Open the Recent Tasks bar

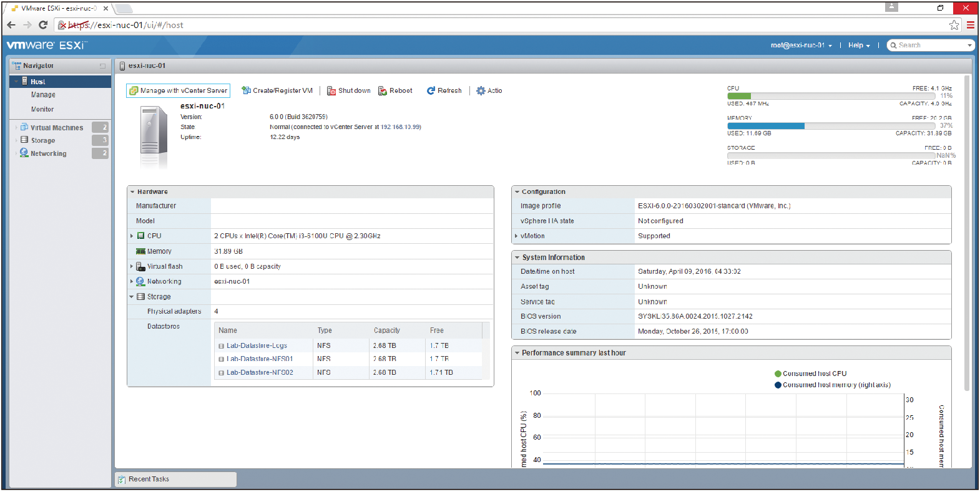(x=176, y=479)
